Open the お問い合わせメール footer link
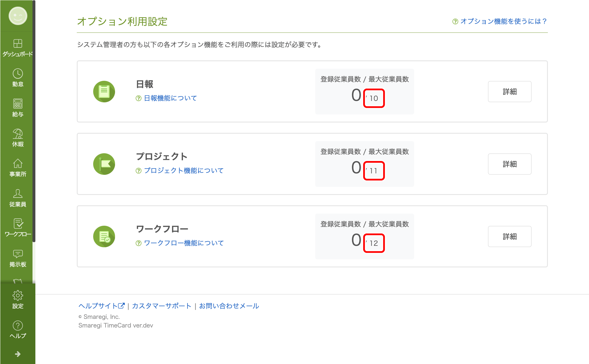The image size is (589, 364). pos(229,306)
